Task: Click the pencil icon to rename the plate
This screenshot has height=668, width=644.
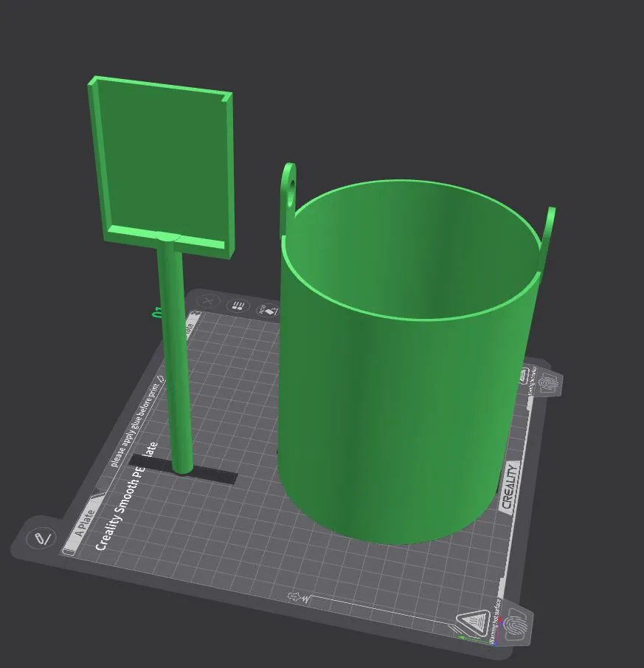Action: point(41,538)
